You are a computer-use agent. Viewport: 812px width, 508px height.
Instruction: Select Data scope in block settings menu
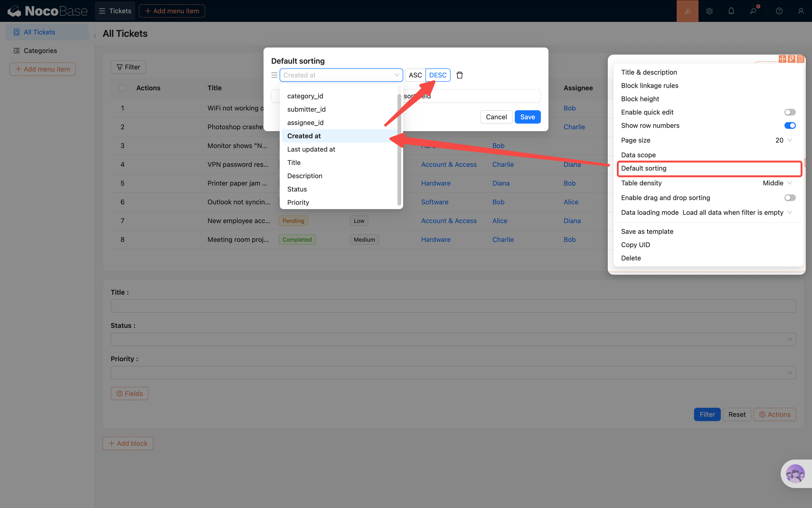pos(638,155)
